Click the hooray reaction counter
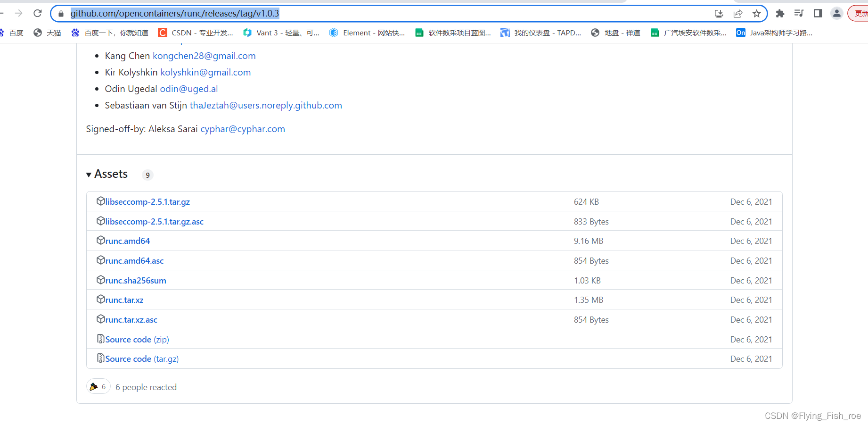868x425 pixels. pos(98,386)
